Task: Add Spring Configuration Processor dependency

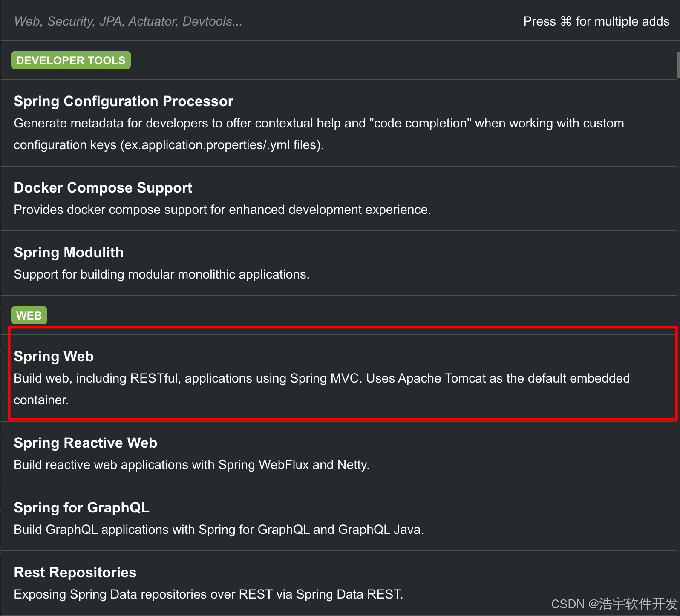Action: click(339, 123)
